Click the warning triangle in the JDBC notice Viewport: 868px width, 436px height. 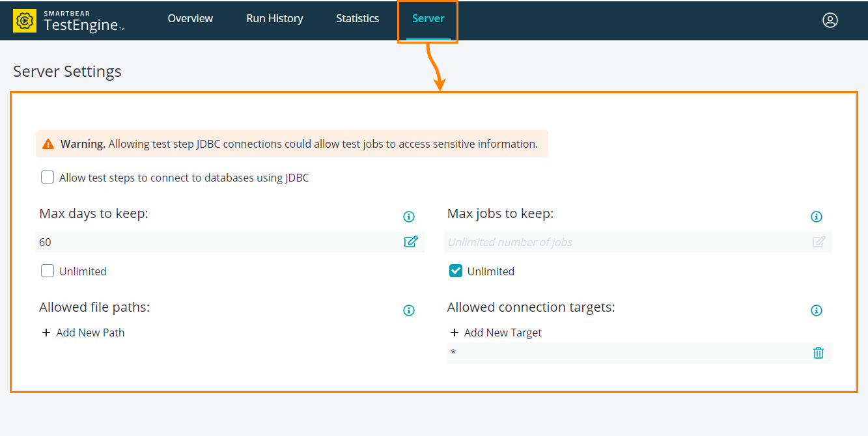(48, 143)
